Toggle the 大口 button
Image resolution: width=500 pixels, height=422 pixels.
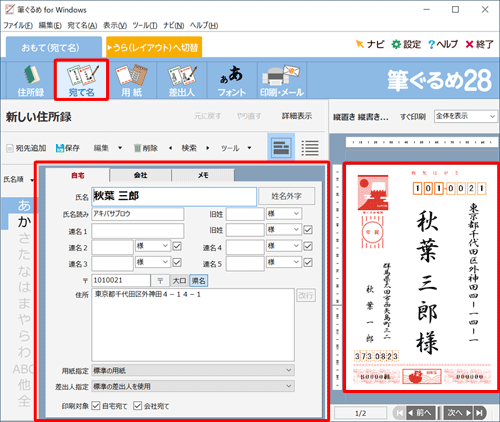click(179, 281)
